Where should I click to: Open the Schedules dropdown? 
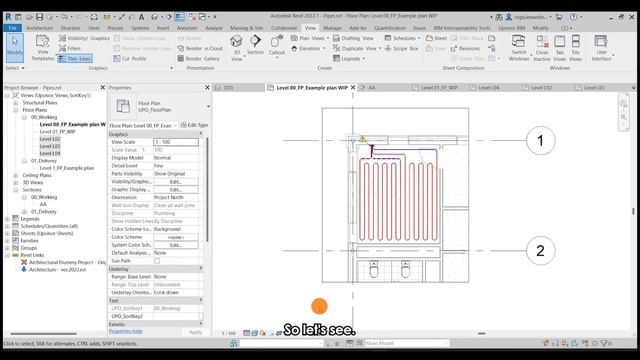(402, 38)
